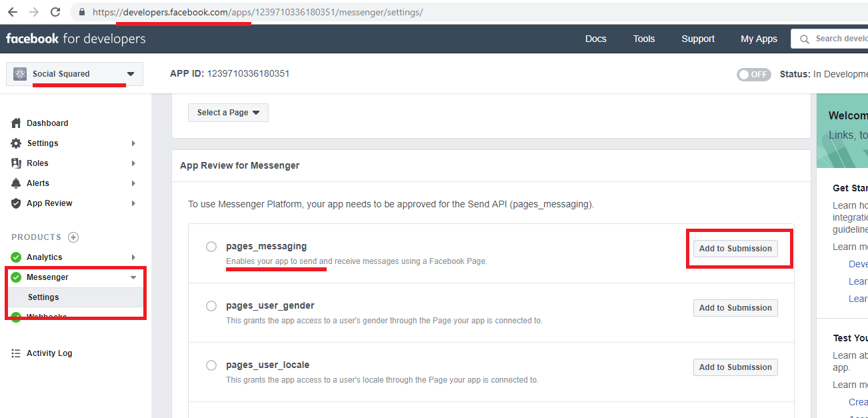Click Add to Submission for pages_user_locale

[735, 367]
